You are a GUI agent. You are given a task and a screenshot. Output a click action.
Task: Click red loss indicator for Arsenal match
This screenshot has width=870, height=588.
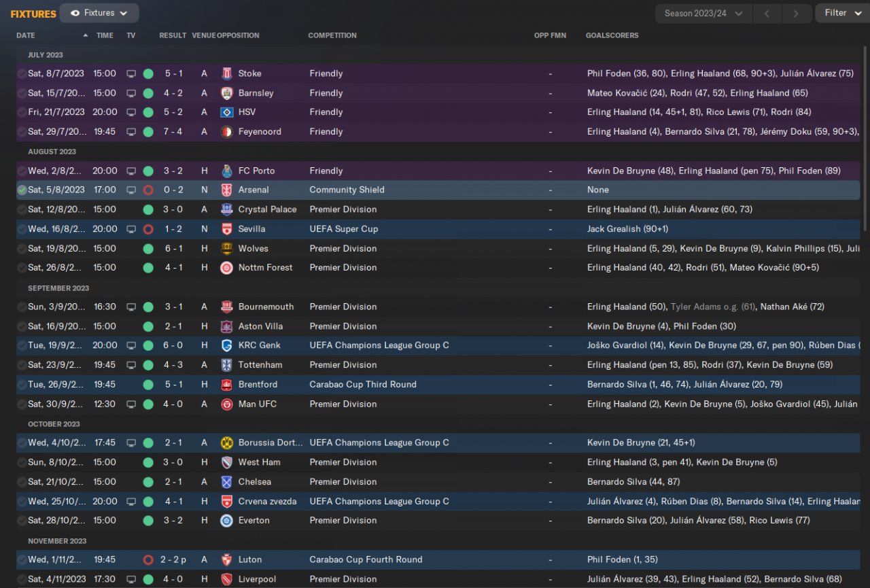point(148,190)
